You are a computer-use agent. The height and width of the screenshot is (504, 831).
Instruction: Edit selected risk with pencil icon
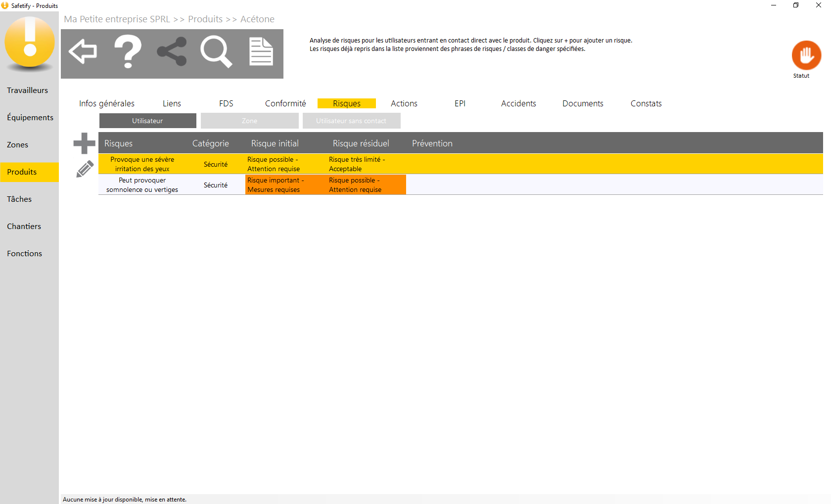click(x=85, y=169)
